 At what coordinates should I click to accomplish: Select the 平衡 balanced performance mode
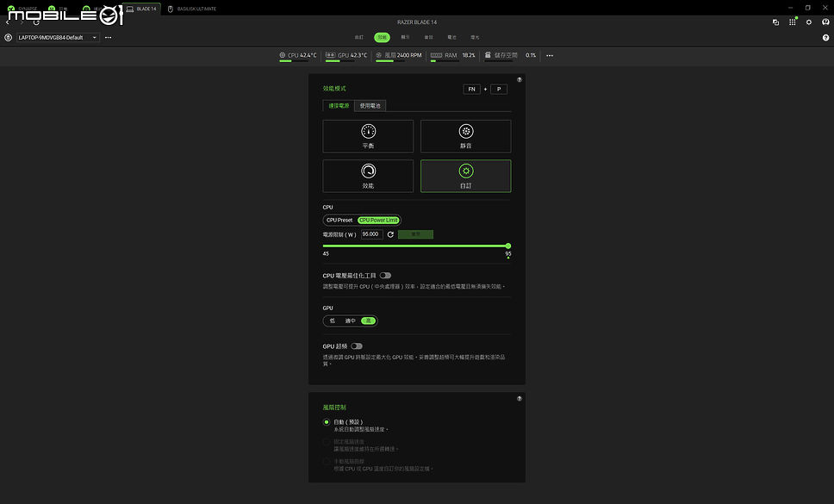tap(368, 136)
